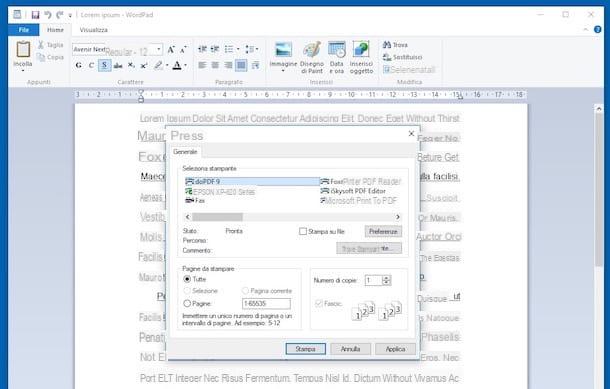Screen dimensions: 610x389
Task: Select Pagine range radio button
Action: [187, 303]
